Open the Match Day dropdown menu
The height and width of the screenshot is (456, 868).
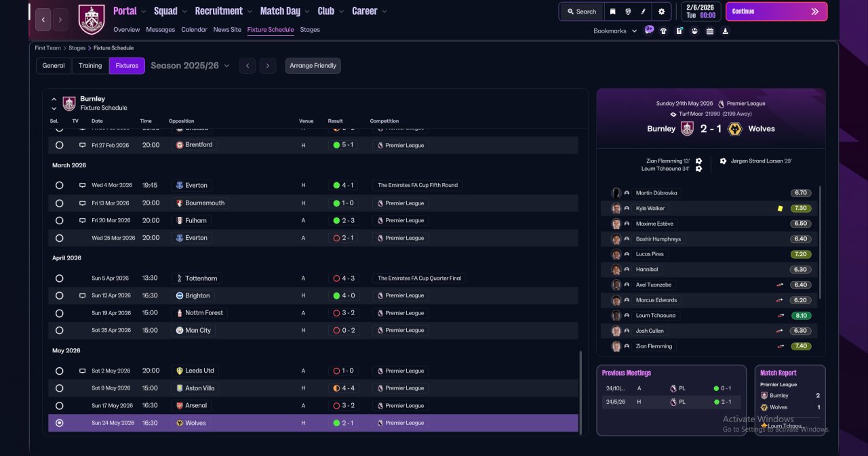[285, 11]
